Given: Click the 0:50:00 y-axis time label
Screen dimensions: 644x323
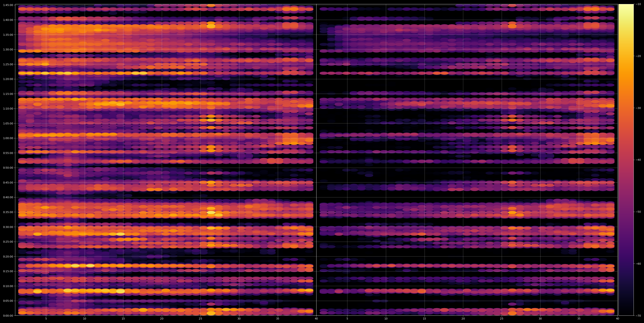Looking at the screenshot, I should pyautogui.click(x=8, y=168).
